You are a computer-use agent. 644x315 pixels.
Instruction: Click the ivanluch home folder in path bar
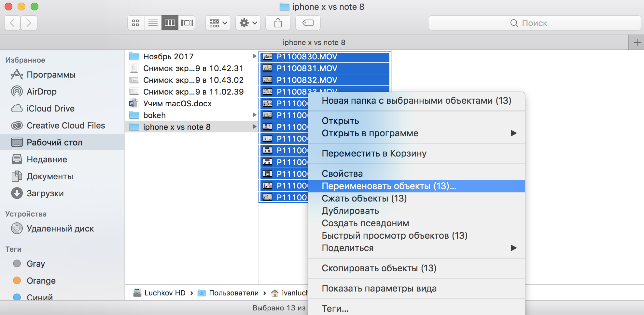[x=289, y=293]
